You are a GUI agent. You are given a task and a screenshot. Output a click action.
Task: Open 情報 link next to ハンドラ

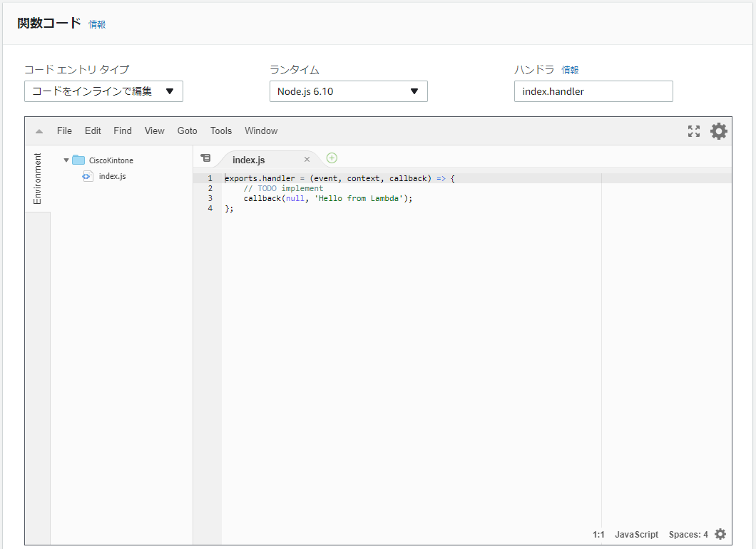tap(570, 71)
